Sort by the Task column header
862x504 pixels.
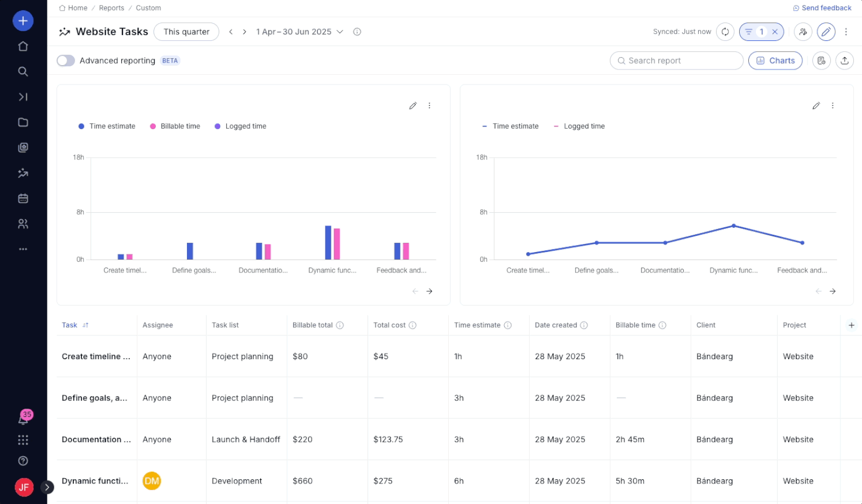(x=70, y=325)
